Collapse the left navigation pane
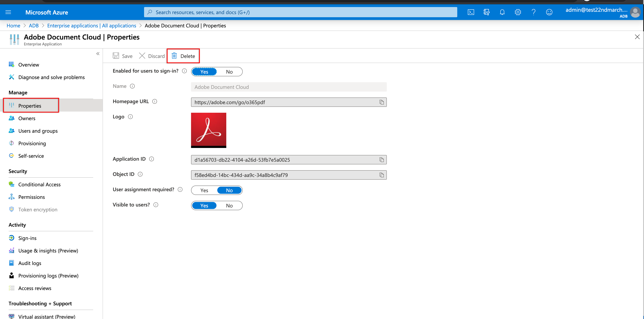 (98, 53)
